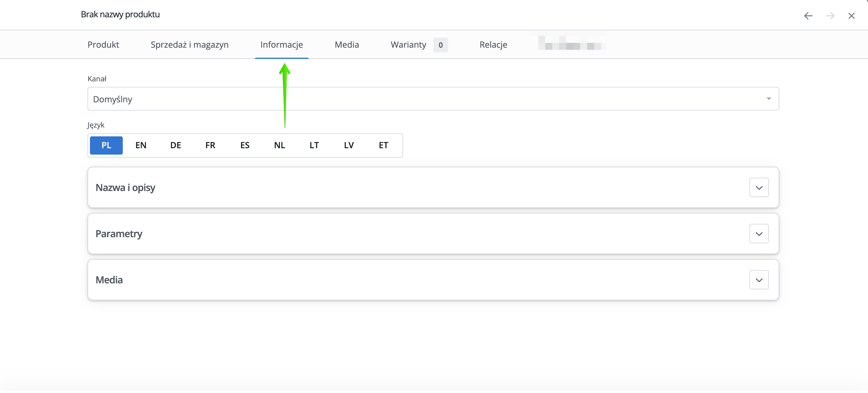Go forward with the right arrow icon
Screen dimensions: 868x393
(830, 16)
